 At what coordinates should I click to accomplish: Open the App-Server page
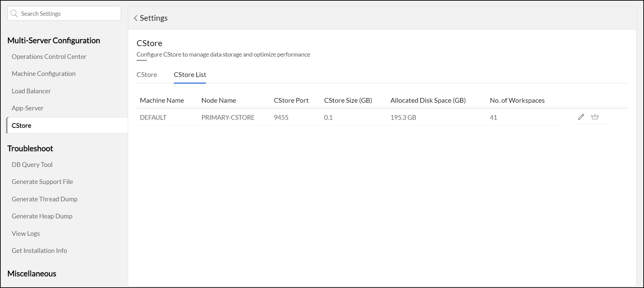click(x=27, y=108)
